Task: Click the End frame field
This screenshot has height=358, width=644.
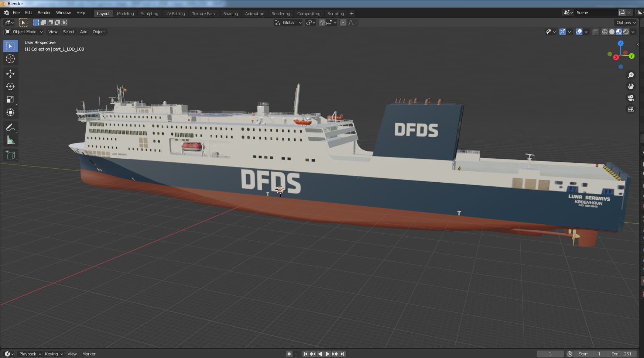Action: point(622,354)
